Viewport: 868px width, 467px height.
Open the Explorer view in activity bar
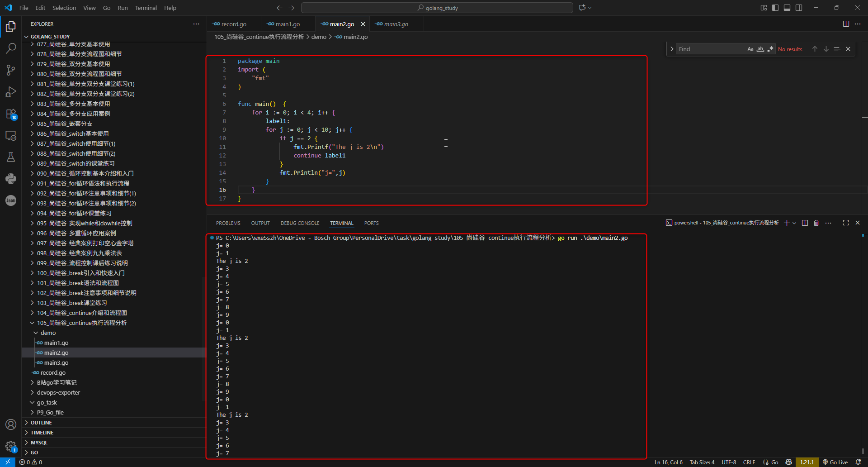11,27
